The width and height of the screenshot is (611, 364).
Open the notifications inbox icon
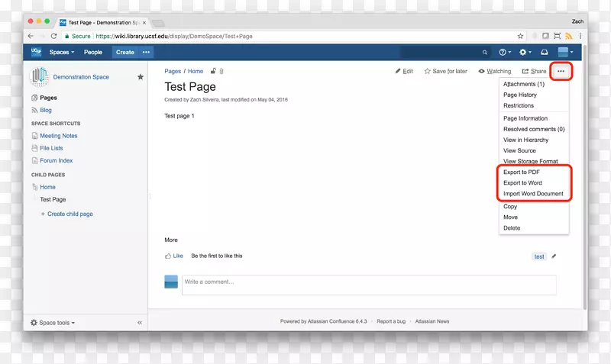(545, 52)
